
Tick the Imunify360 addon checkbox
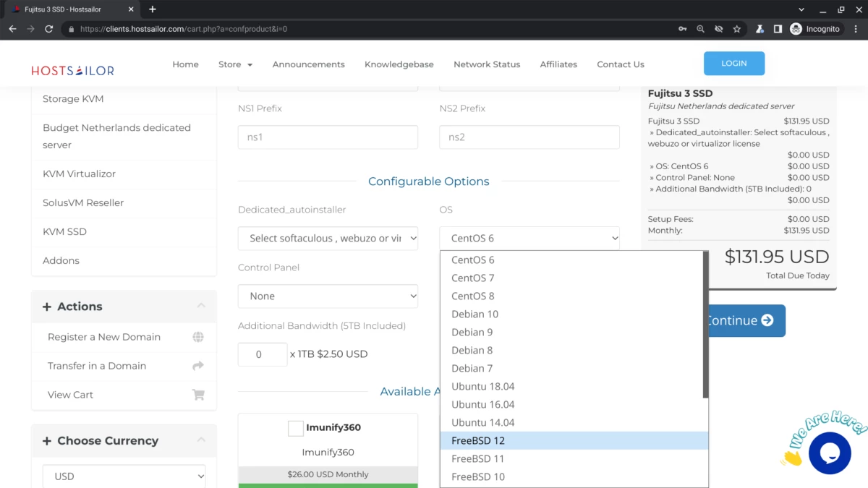coord(296,428)
